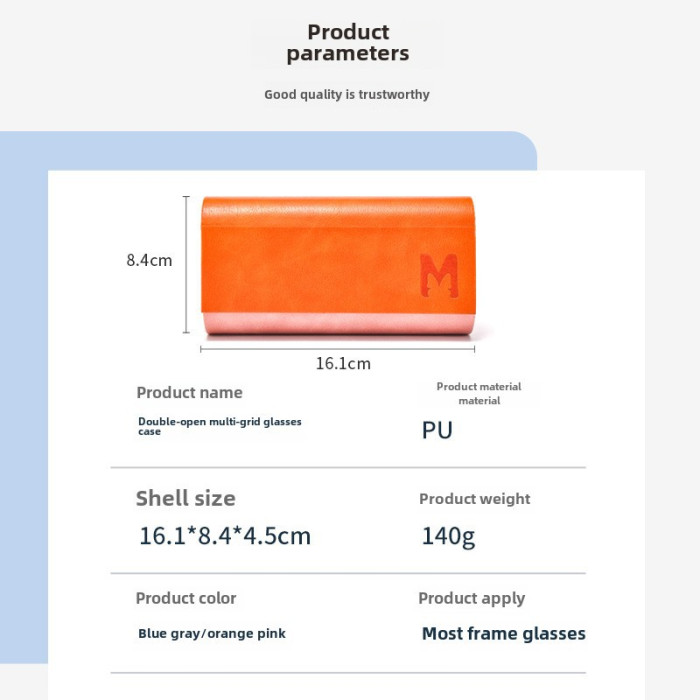Viewport: 700px width, 700px height.
Task: Click the M logo on the case
Action: pos(439,275)
